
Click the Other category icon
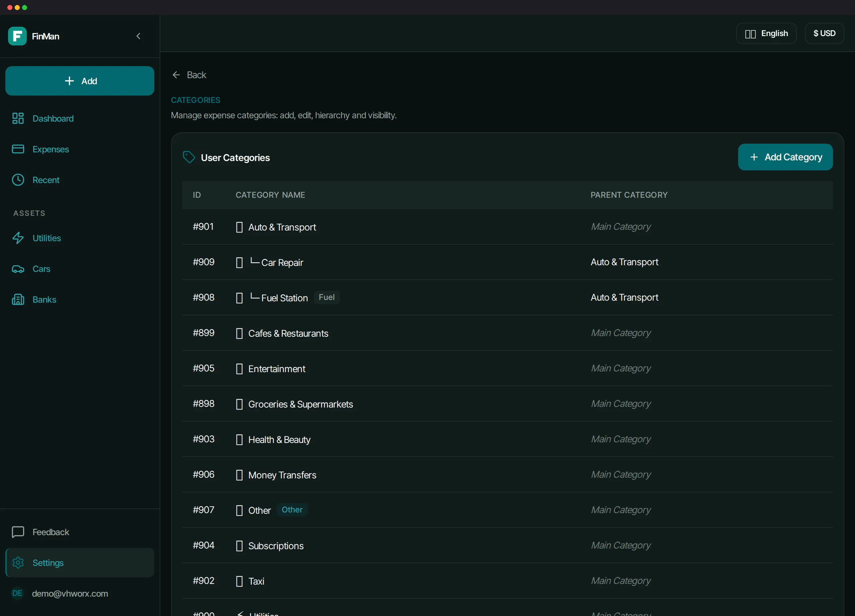click(x=239, y=510)
